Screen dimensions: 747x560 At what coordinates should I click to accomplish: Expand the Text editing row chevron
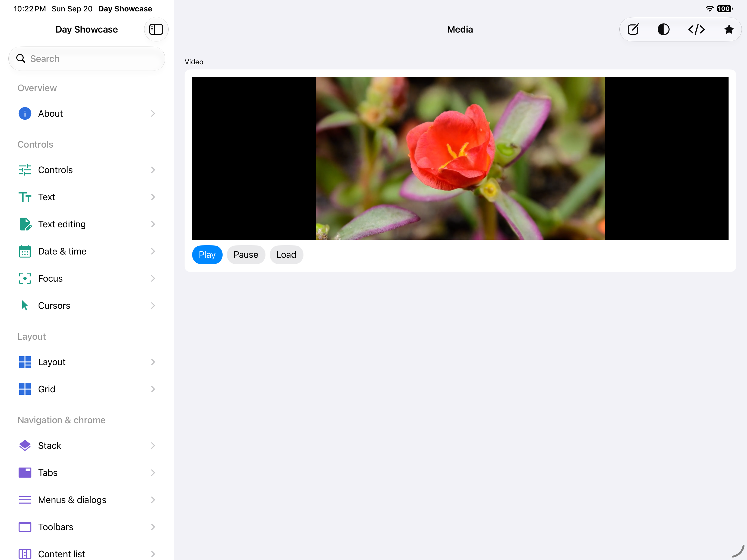click(153, 224)
